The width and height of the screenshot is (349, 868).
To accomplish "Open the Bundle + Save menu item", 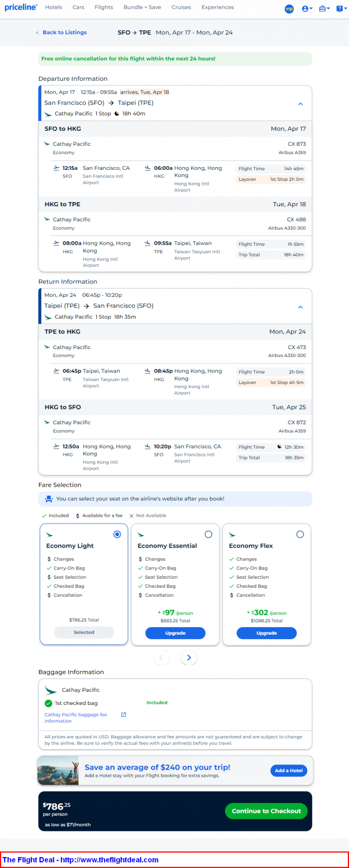I will [142, 7].
